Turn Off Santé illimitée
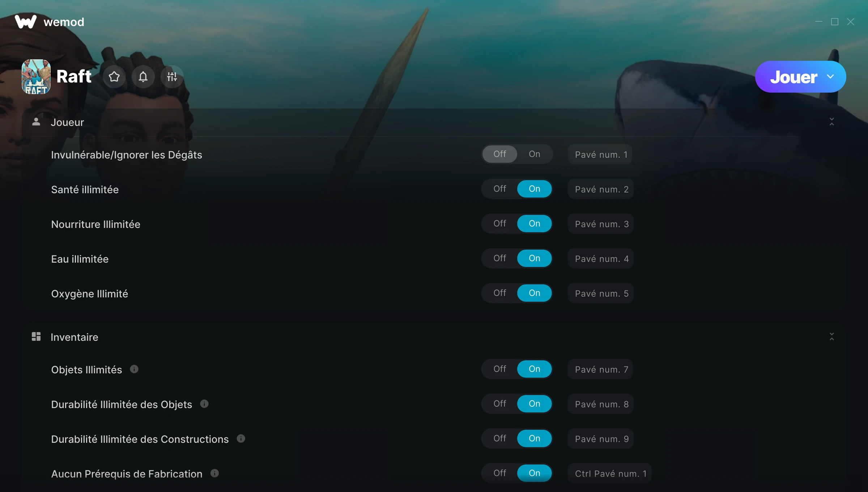The width and height of the screenshot is (868, 492). pos(500,189)
